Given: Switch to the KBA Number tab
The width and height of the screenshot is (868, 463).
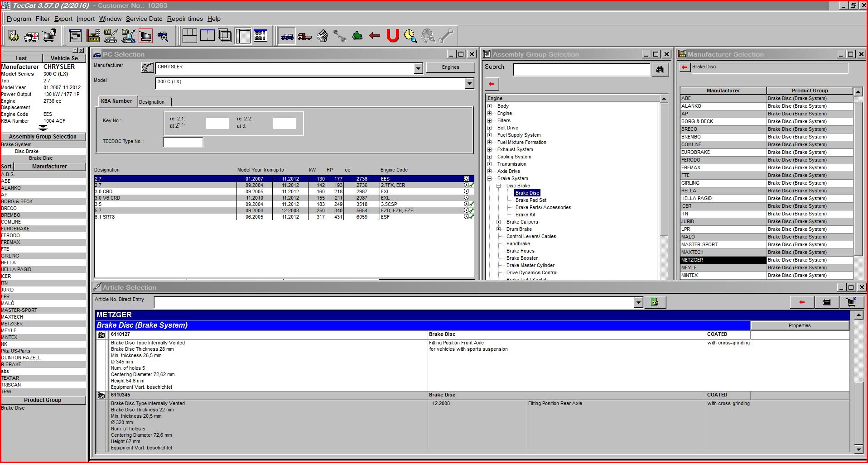Looking at the screenshot, I should pyautogui.click(x=116, y=101).
